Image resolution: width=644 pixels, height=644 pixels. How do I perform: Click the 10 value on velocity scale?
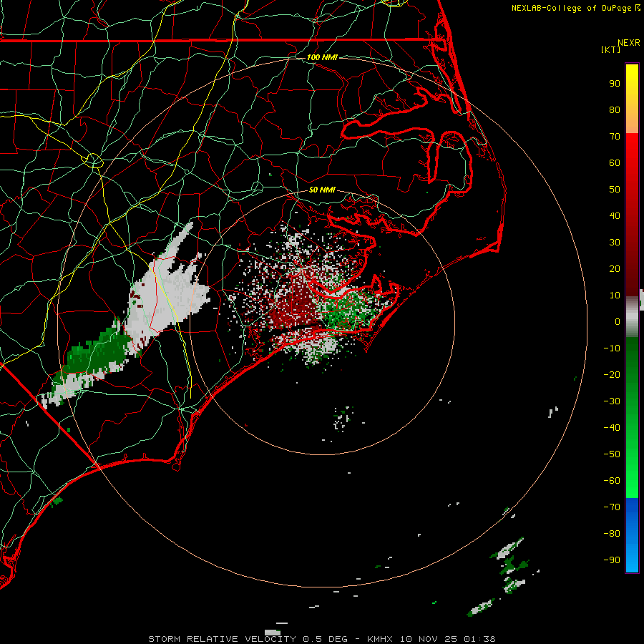pos(615,296)
